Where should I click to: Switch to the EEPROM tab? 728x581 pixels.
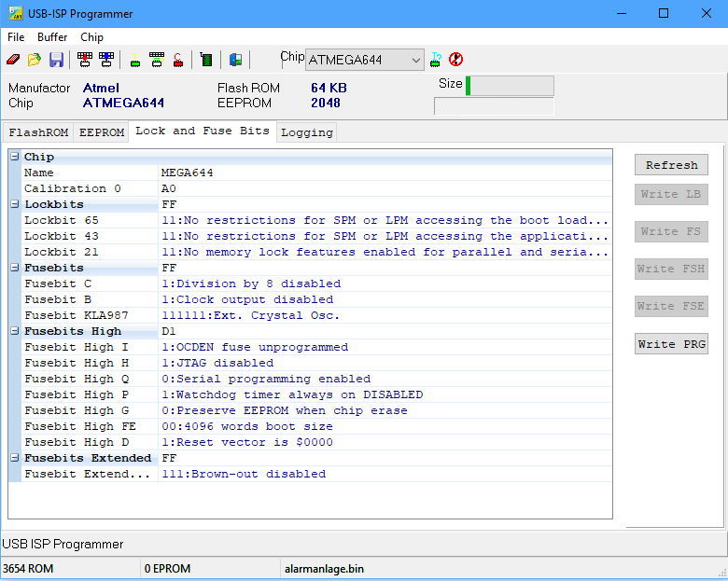[102, 132]
